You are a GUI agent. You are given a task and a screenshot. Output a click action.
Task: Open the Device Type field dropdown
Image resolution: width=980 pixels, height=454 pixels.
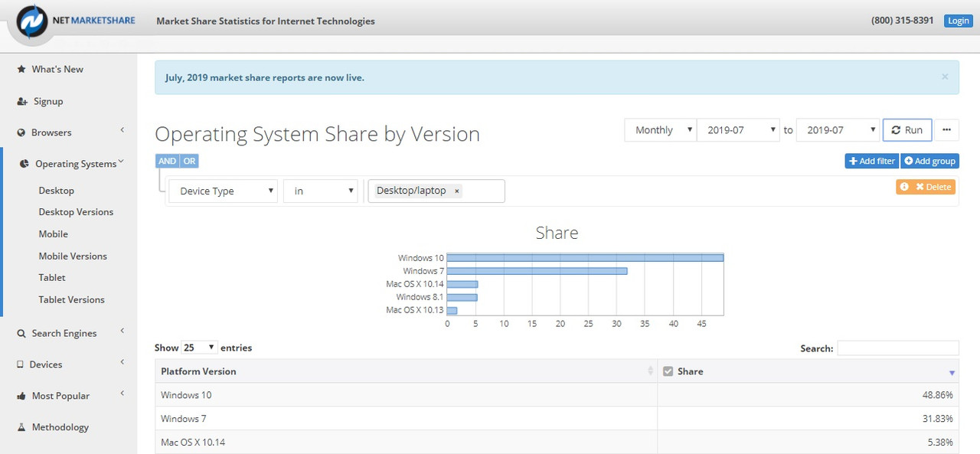coord(223,191)
